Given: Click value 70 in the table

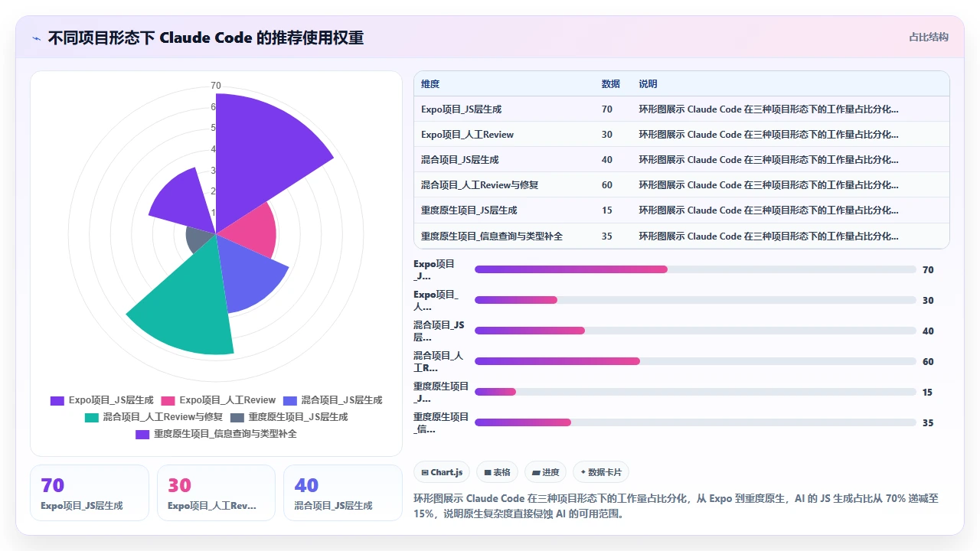Looking at the screenshot, I should [x=607, y=109].
